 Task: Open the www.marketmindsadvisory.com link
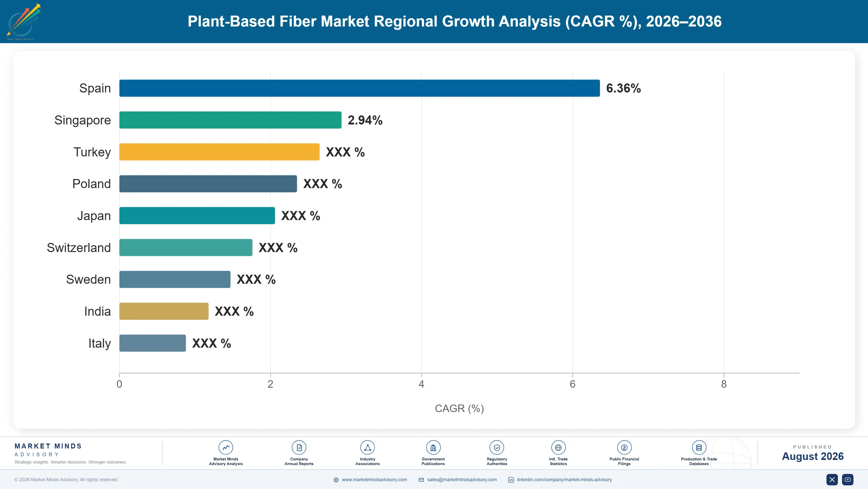tap(374, 480)
